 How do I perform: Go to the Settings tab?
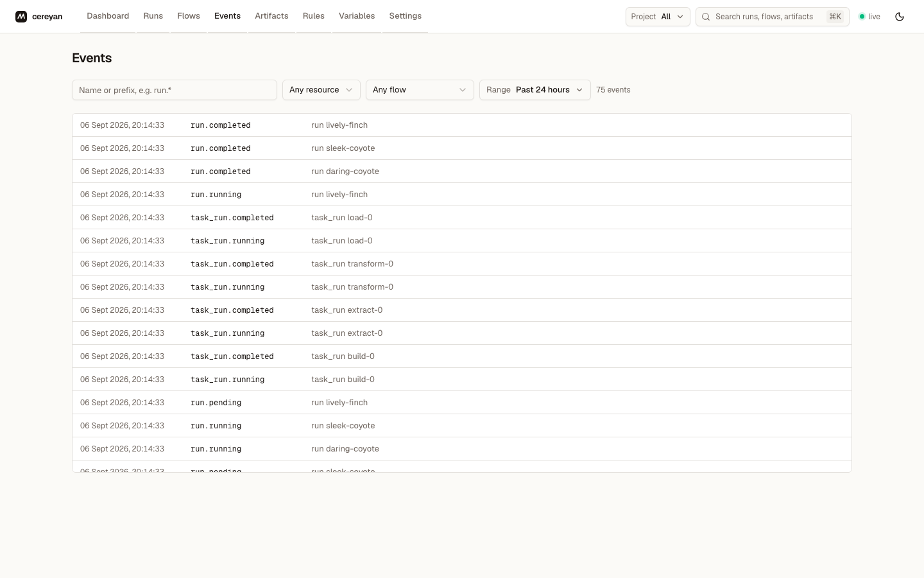click(x=406, y=16)
